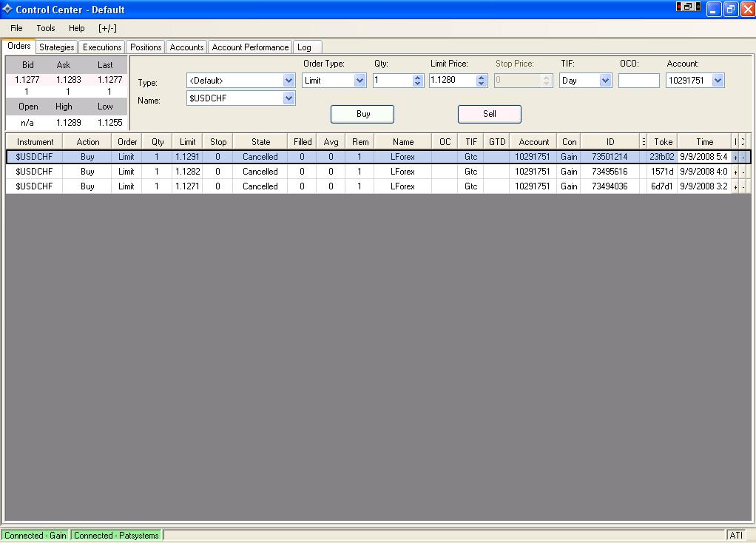Click the Low value 1.1255

(110, 123)
